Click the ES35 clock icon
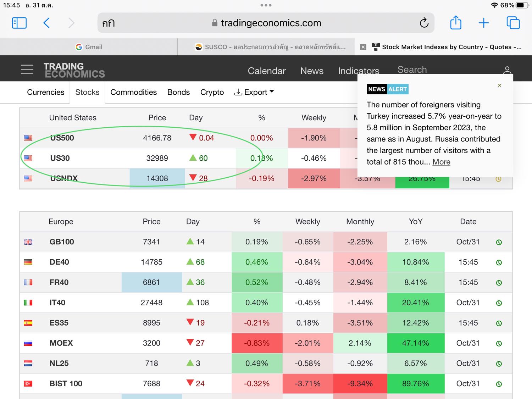The width and height of the screenshot is (532, 399). [x=499, y=323]
